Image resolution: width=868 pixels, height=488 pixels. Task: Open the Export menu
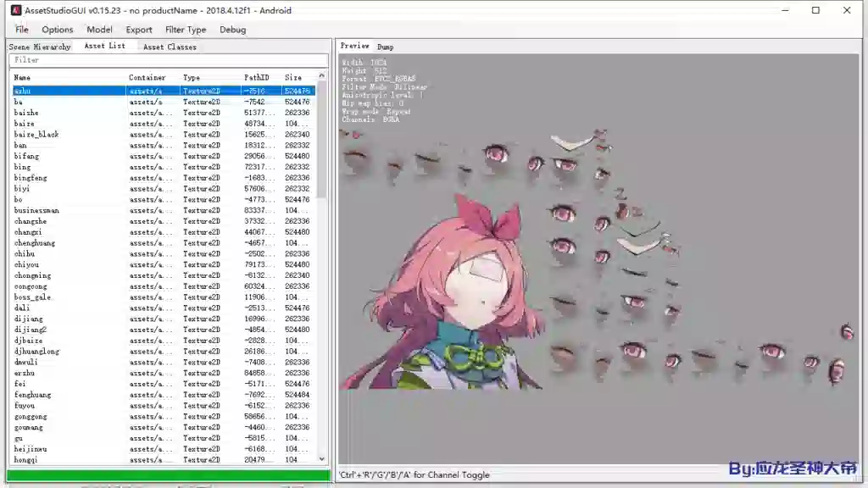pos(138,30)
